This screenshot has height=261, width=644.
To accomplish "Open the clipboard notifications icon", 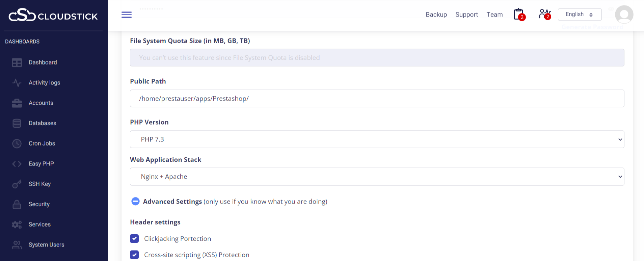I will pos(519,15).
